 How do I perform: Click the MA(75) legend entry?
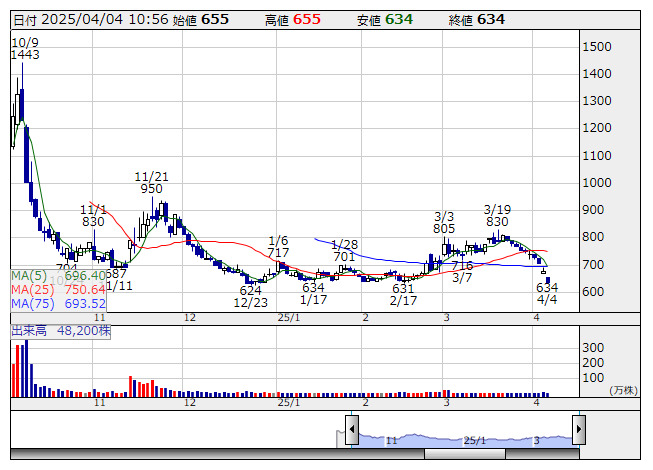pyautogui.click(x=59, y=303)
